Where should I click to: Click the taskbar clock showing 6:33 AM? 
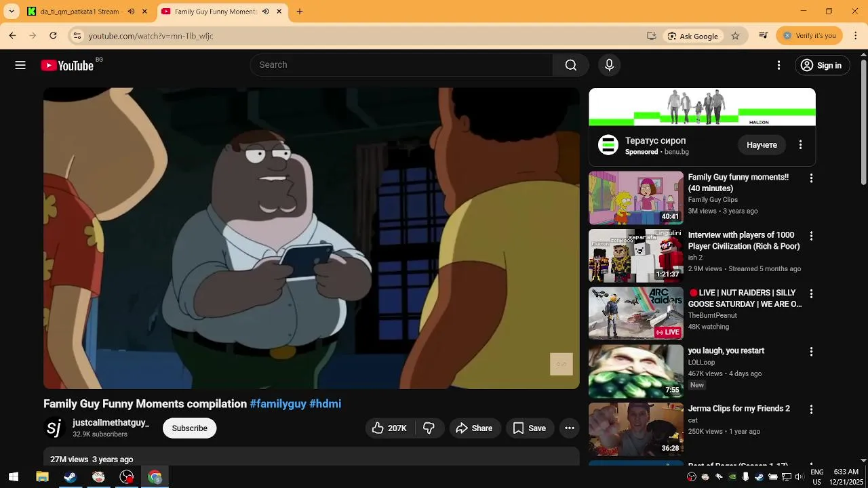[846, 477]
